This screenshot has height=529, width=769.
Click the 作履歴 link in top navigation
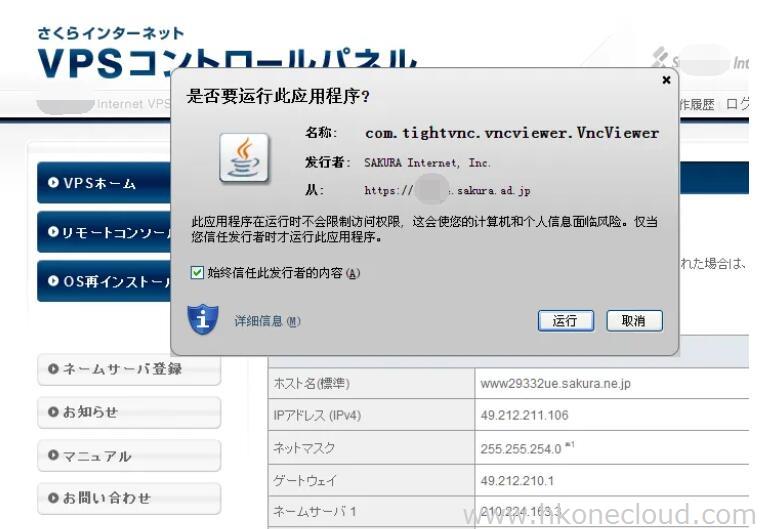(x=697, y=104)
